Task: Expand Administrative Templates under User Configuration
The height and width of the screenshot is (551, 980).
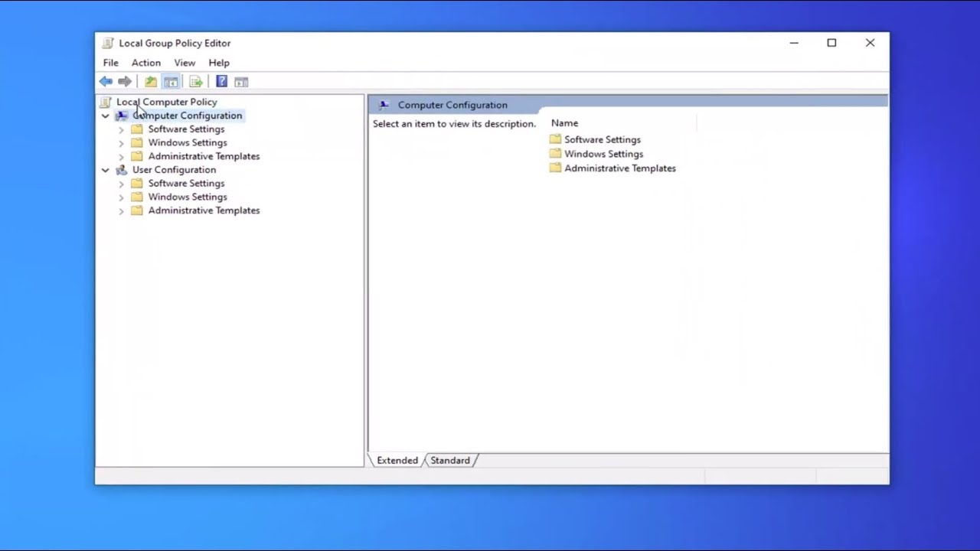Action: 121,210
